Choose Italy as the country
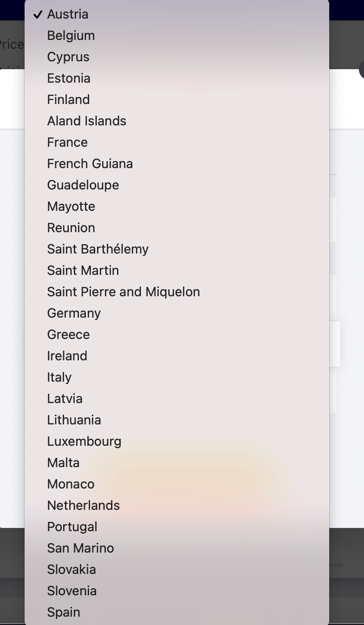The height and width of the screenshot is (625, 364). (59, 378)
